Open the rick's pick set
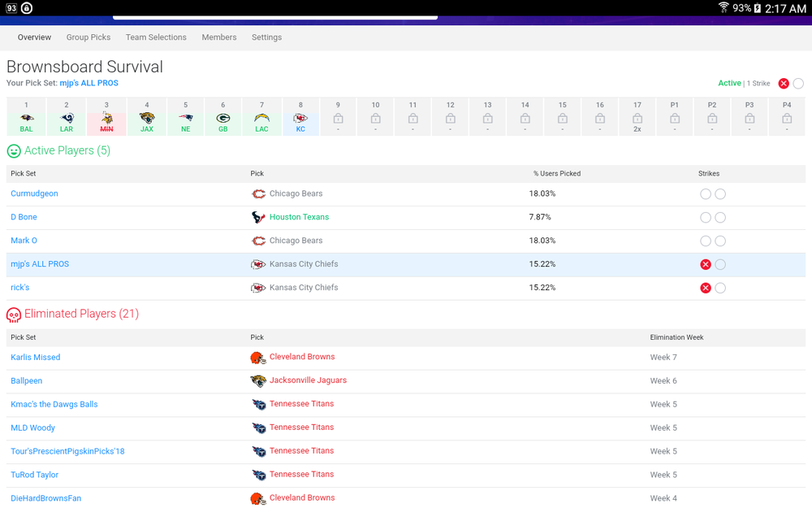The width and height of the screenshot is (812, 508). tap(20, 287)
